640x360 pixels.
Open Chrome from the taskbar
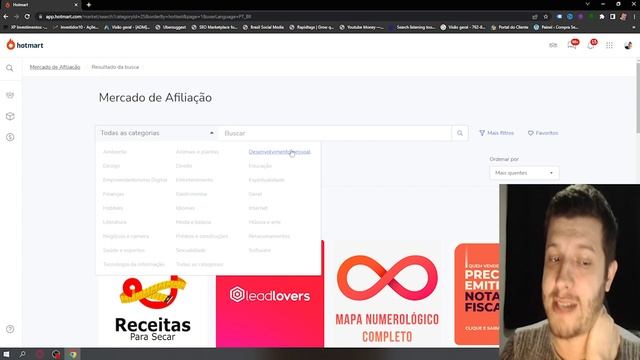pyautogui.click(x=73, y=354)
